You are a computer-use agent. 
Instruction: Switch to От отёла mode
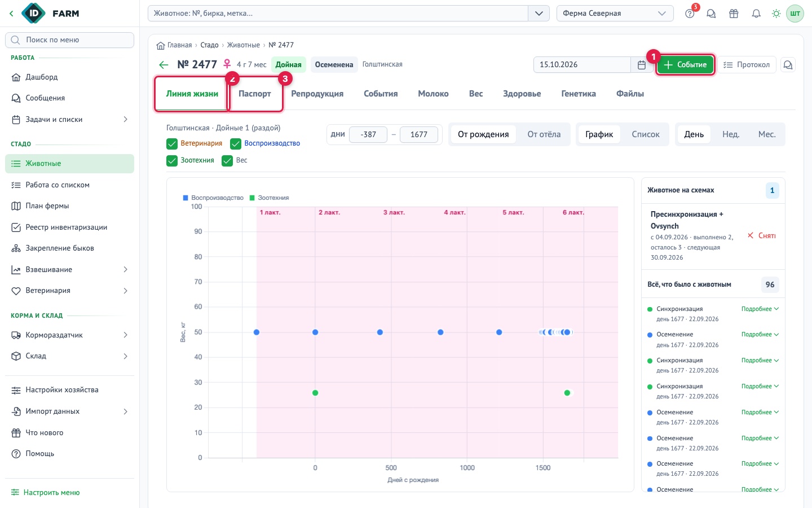(x=544, y=134)
